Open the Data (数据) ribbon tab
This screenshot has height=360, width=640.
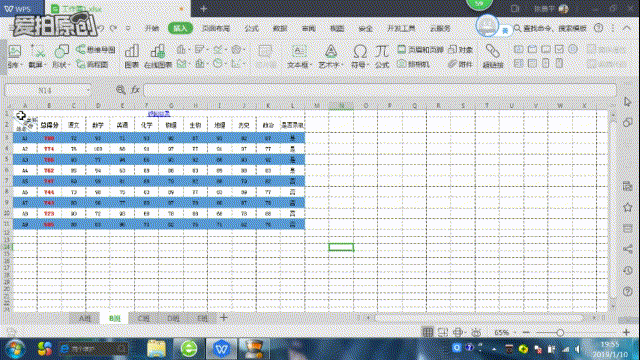pos(280,28)
